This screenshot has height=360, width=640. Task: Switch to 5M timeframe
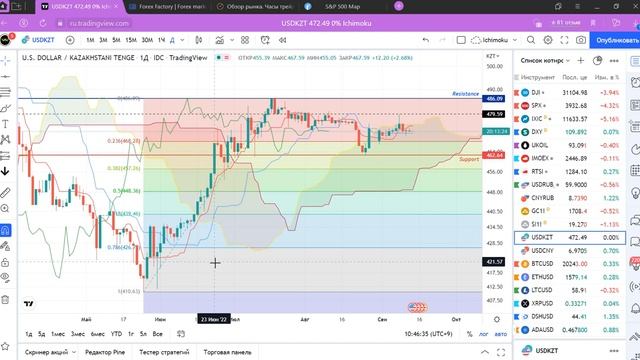click(116, 40)
